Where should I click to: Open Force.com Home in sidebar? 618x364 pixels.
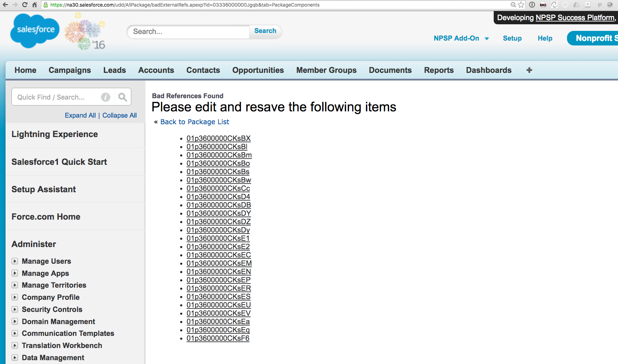tap(46, 217)
